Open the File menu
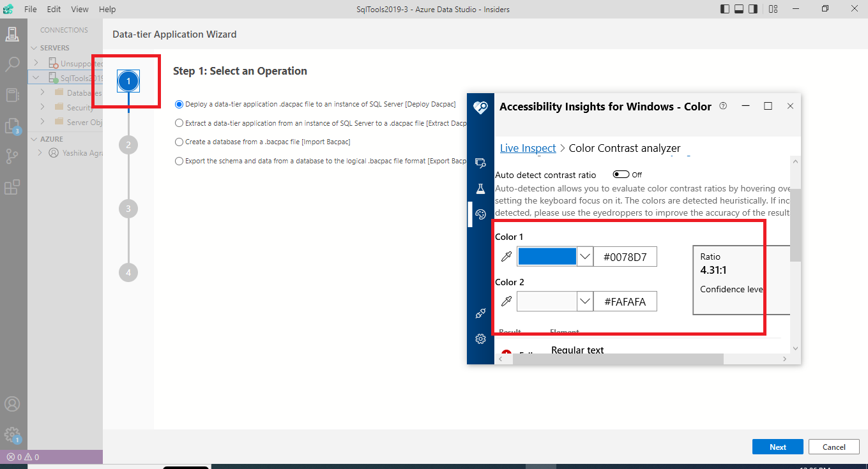 coord(30,9)
